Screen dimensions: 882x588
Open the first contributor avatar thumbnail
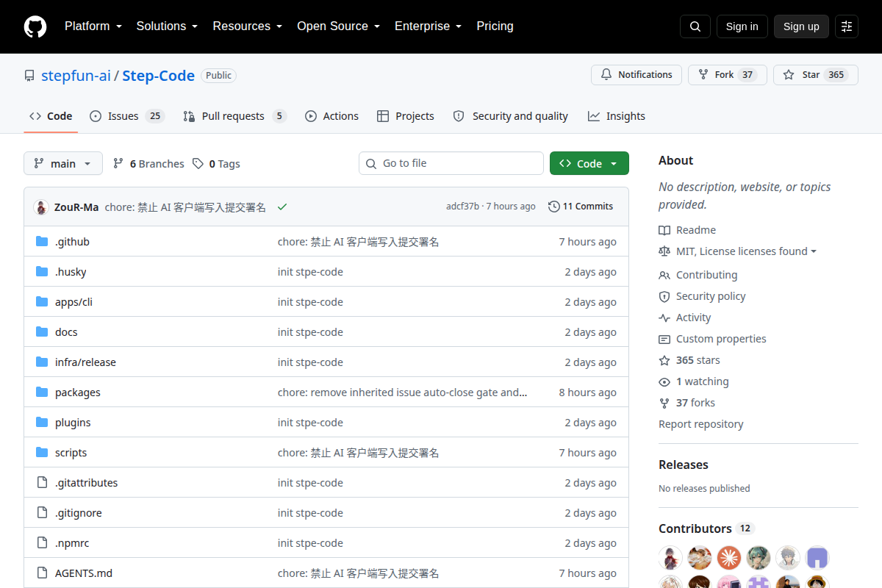click(x=670, y=558)
